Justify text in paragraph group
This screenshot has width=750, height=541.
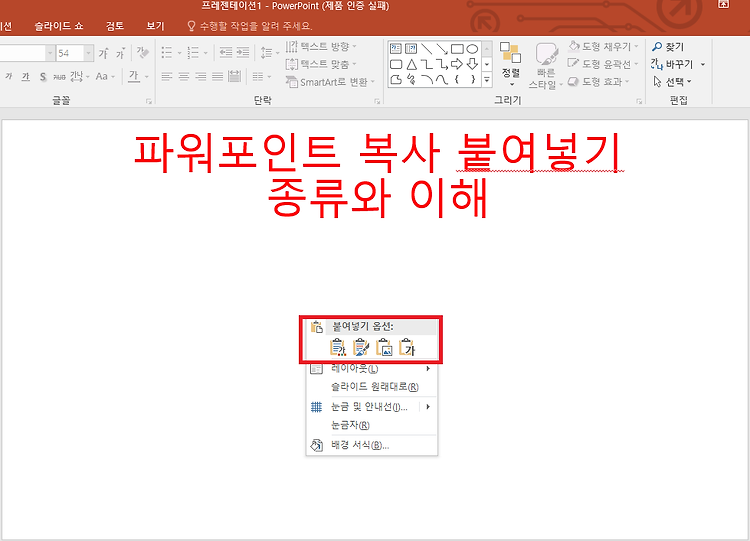pos(218,77)
